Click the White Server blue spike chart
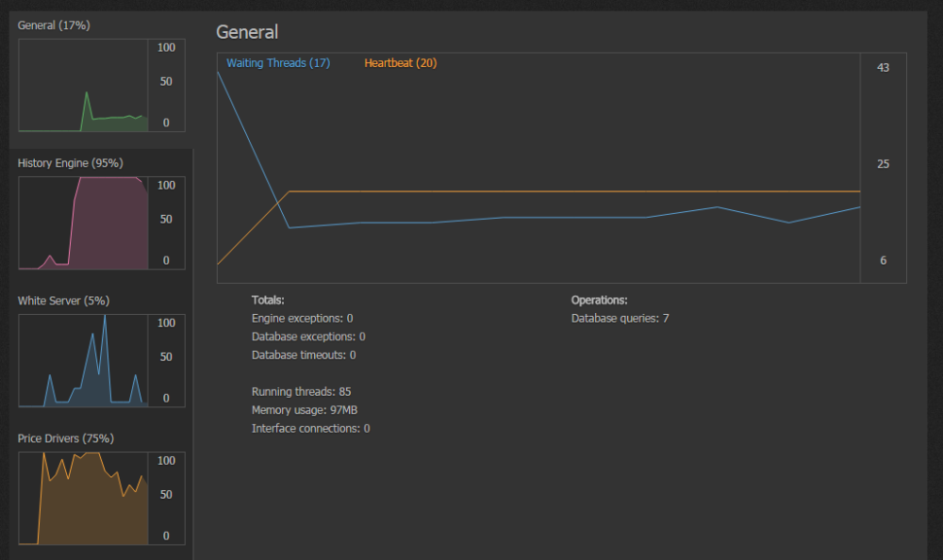Viewport: 943px width, 560px height. pyautogui.click(x=83, y=361)
